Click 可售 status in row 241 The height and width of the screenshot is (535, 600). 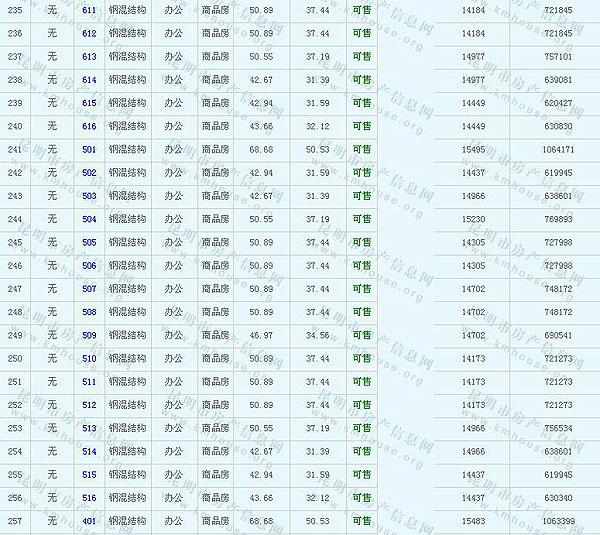point(361,150)
